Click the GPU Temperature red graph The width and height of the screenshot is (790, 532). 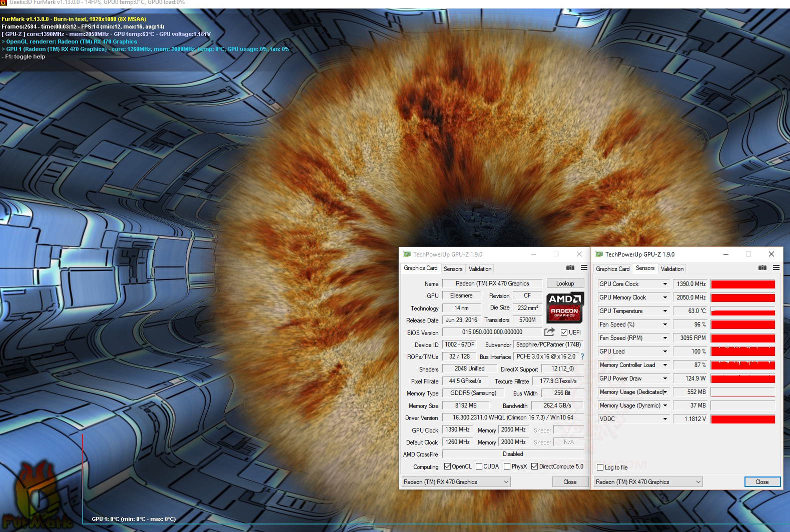tap(743, 311)
